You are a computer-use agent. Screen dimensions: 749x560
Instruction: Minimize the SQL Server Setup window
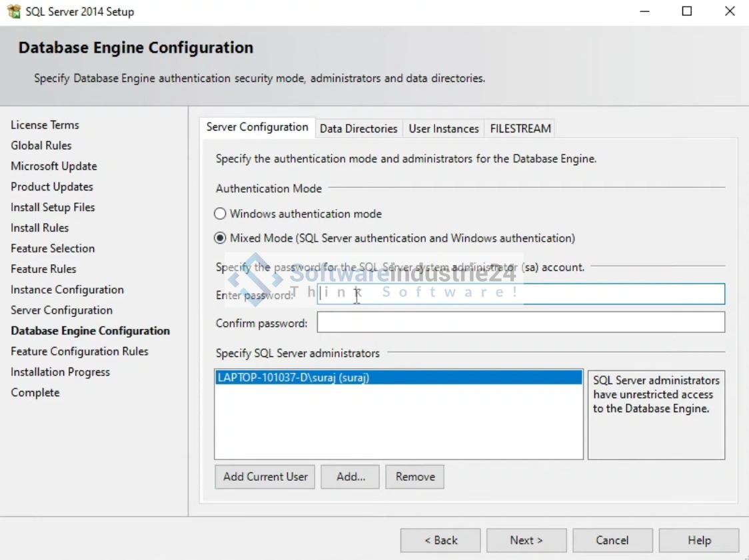coord(644,11)
